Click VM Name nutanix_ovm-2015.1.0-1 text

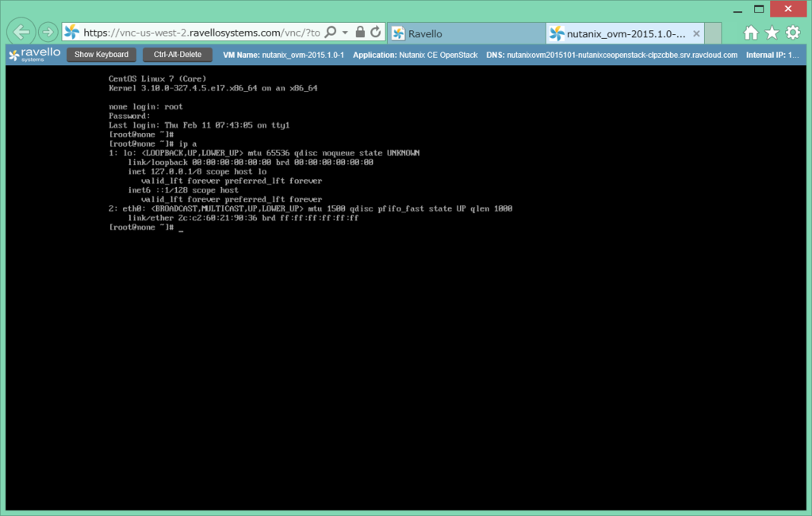tap(283, 55)
